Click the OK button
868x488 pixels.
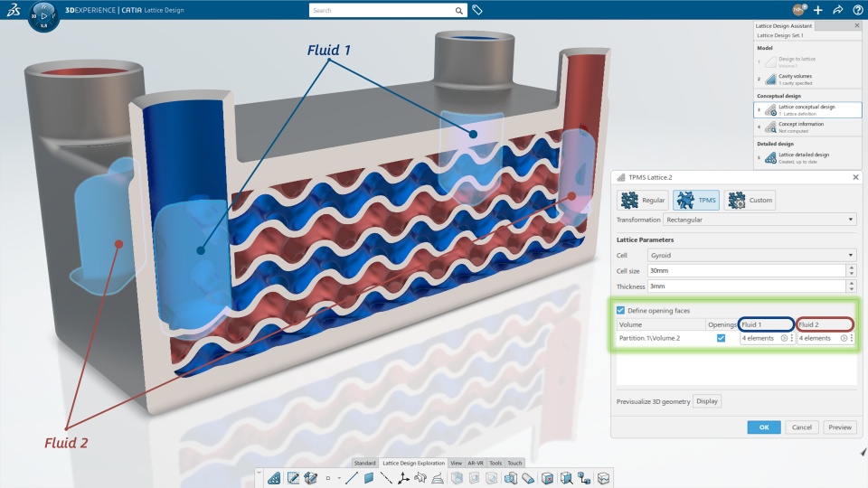point(764,427)
